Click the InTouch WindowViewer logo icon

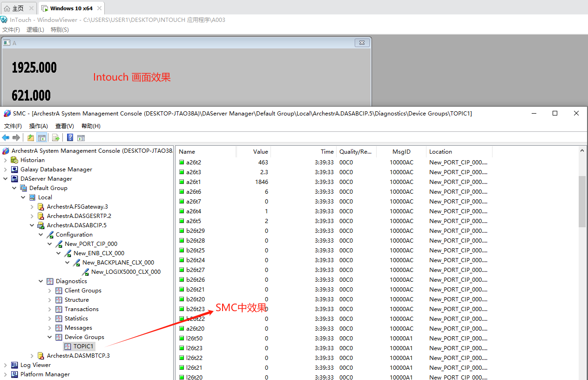pos(5,20)
